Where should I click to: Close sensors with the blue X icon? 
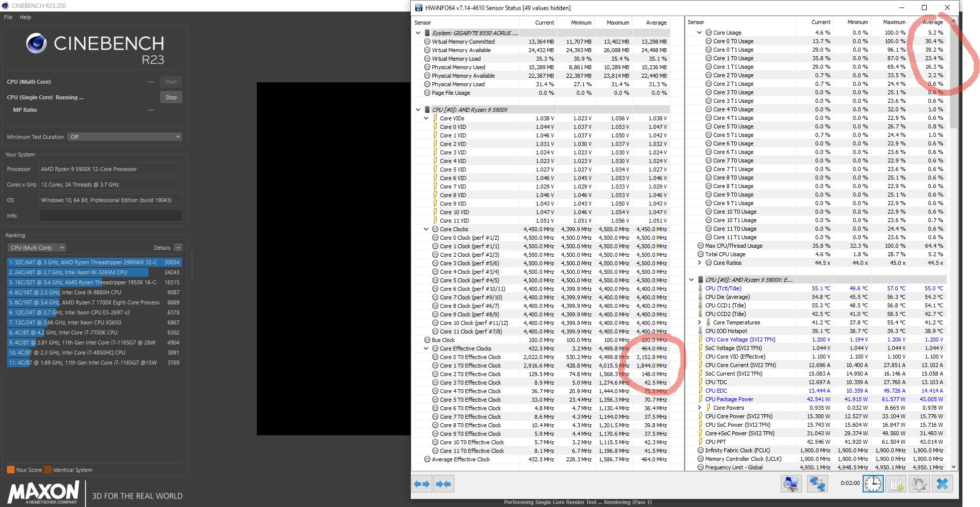[x=942, y=483]
